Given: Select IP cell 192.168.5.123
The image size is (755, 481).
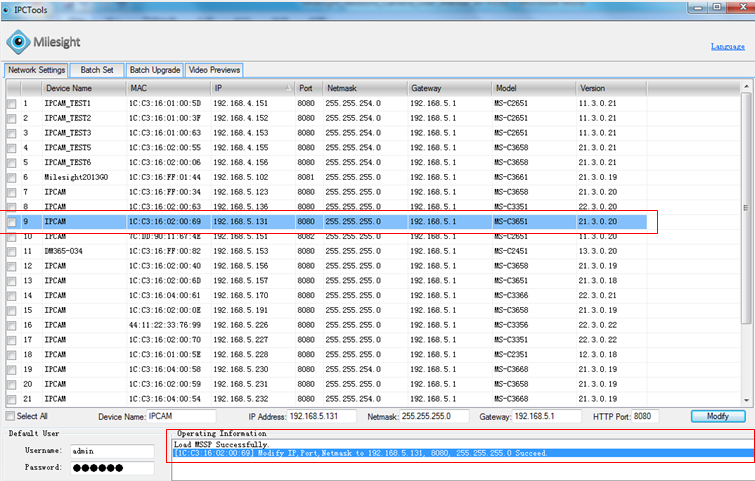Looking at the screenshot, I should pyautogui.click(x=240, y=192).
